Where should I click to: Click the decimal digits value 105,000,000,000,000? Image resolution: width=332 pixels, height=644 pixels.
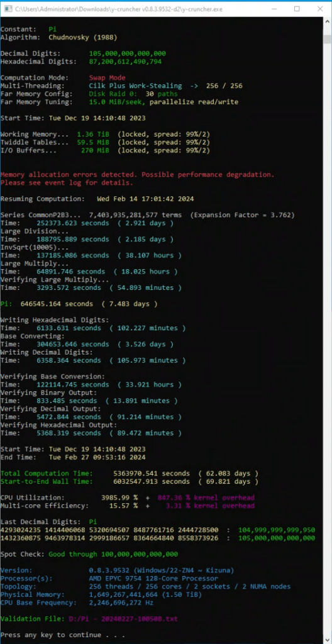pos(128,53)
